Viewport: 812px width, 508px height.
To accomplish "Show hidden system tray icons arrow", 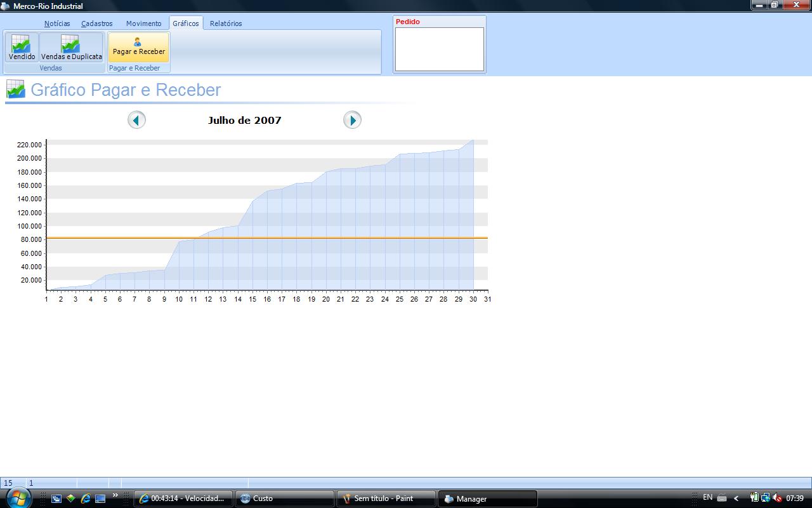I will tap(736, 498).
